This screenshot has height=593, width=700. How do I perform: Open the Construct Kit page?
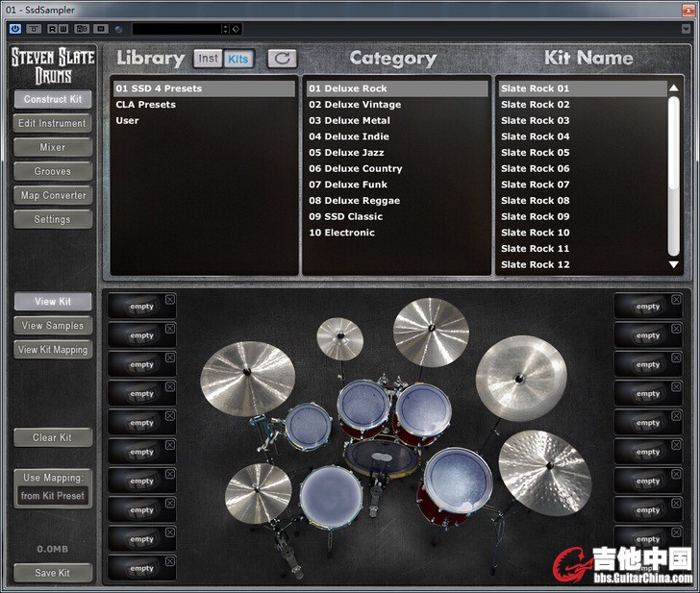point(53,100)
